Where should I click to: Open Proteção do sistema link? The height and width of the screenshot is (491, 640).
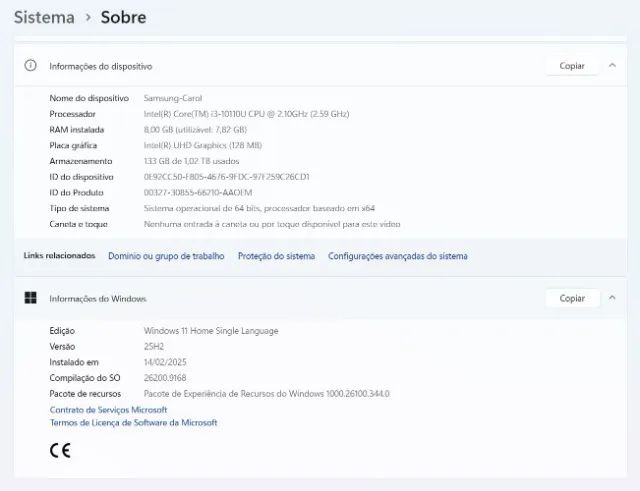pos(276,256)
